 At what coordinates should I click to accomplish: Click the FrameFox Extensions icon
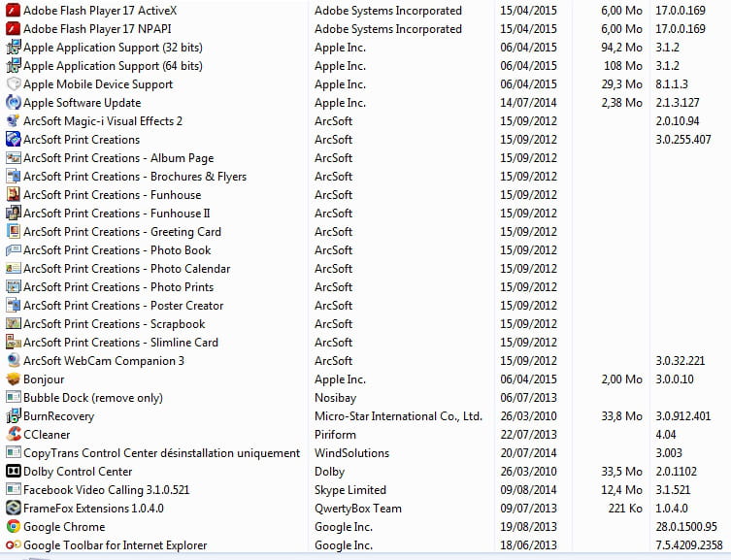pyautogui.click(x=13, y=509)
